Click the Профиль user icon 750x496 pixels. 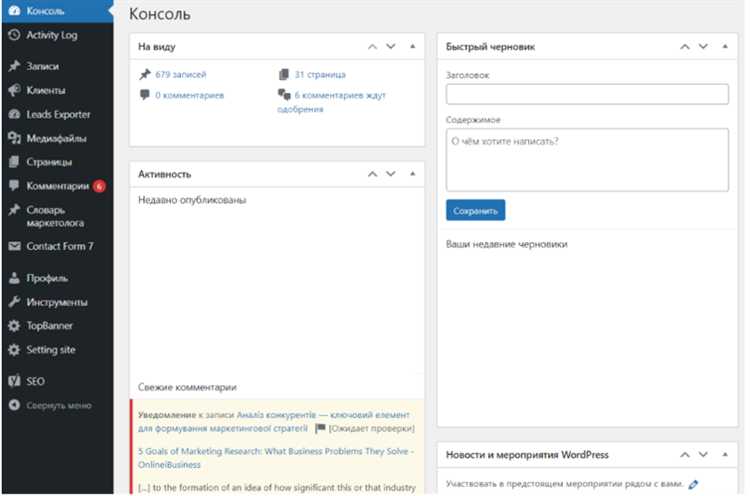click(13, 278)
